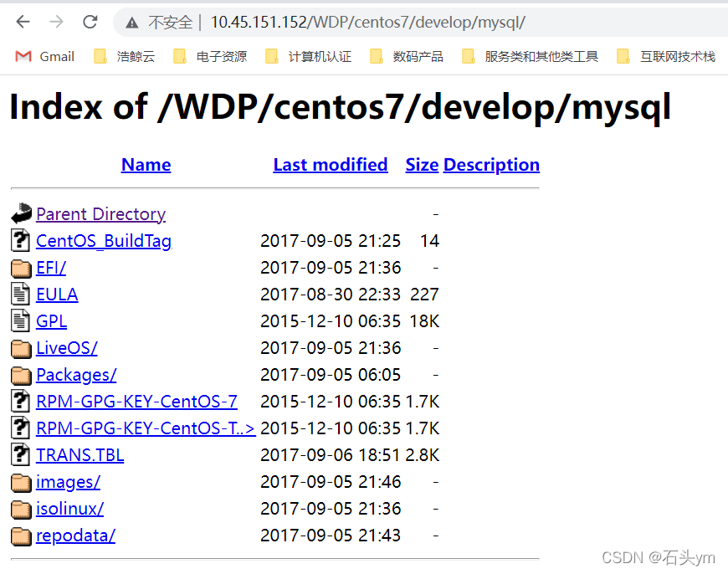Click the size value 14 for CentOS_BuildTag
The height and width of the screenshot is (574, 728).
tap(429, 241)
